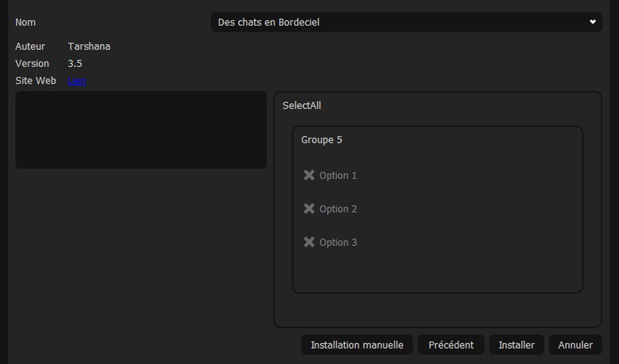Click the Groupe 5 group heading
This screenshot has height=364, width=619.
321,140
